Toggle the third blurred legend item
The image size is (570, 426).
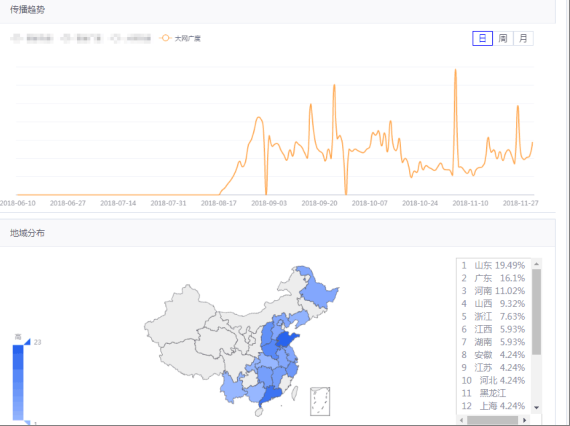(x=131, y=38)
